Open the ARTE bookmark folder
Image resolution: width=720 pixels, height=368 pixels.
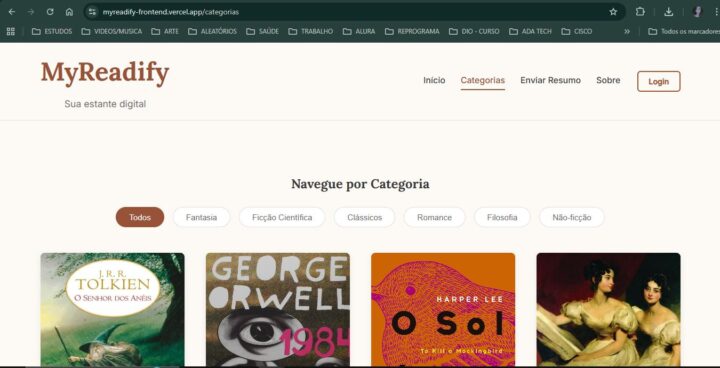pyautogui.click(x=165, y=31)
